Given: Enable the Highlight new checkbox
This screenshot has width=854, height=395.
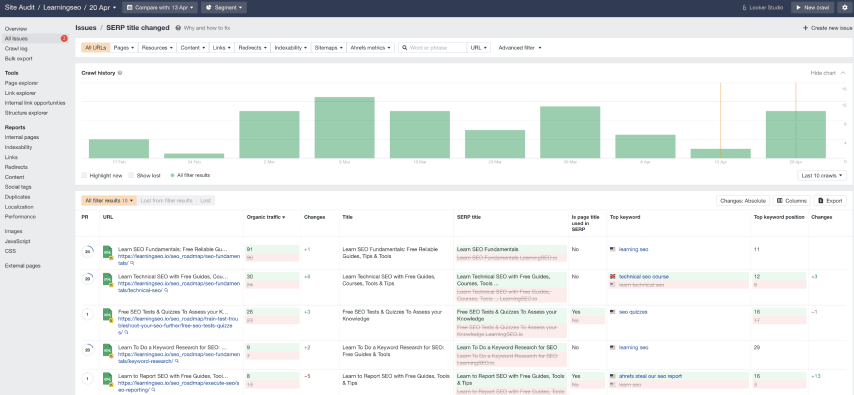Looking at the screenshot, I should pyautogui.click(x=84, y=175).
